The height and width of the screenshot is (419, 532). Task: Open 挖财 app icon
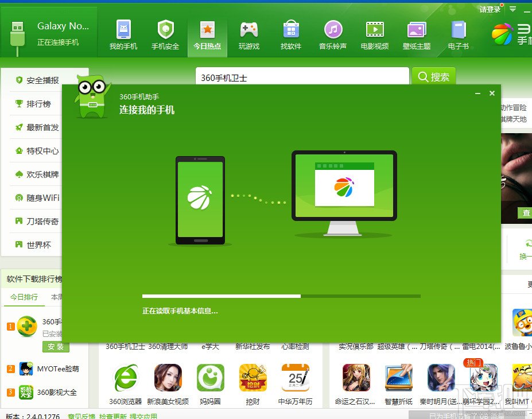click(253, 378)
